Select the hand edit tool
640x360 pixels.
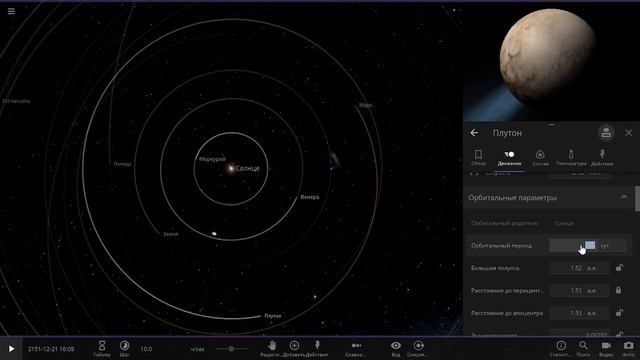(x=272, y=349)
